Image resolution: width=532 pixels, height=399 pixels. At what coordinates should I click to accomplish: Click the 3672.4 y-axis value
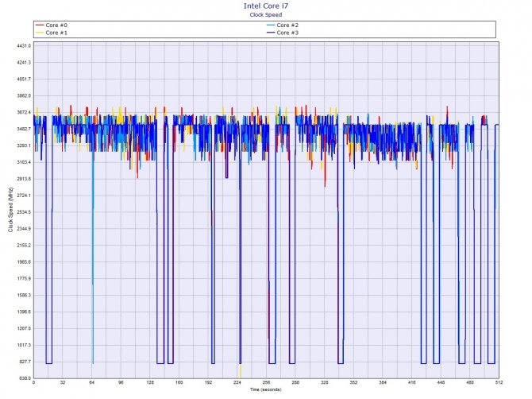point(24,112)
